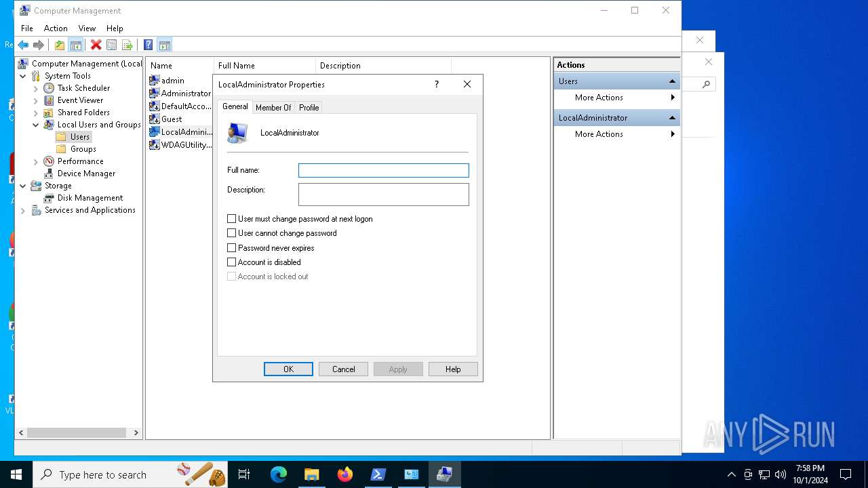Collapse LocalAdministrator section in Actions pane
This screenshot has height=488, width=868.
[x=672, y=118]
